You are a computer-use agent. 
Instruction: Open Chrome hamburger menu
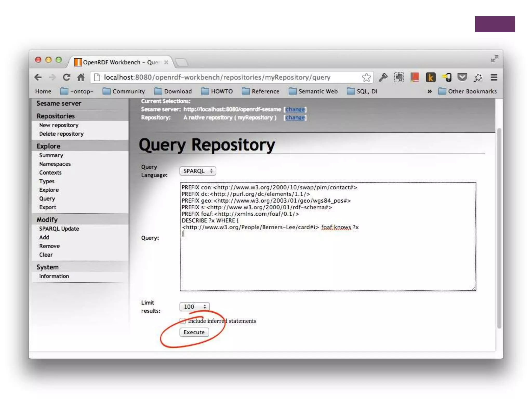[x=494, y=77]
